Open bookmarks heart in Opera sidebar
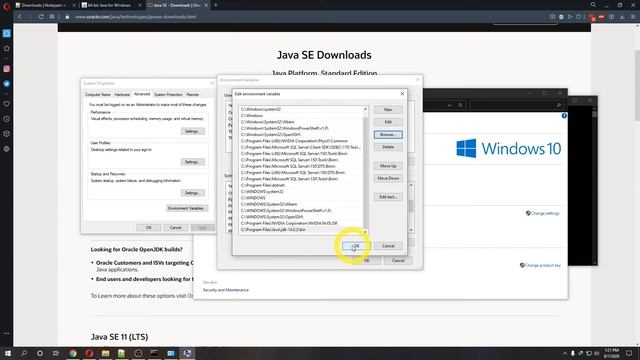The width and height of the screenshot is (640, 360). pyautogui.click(x=7, y=104)
